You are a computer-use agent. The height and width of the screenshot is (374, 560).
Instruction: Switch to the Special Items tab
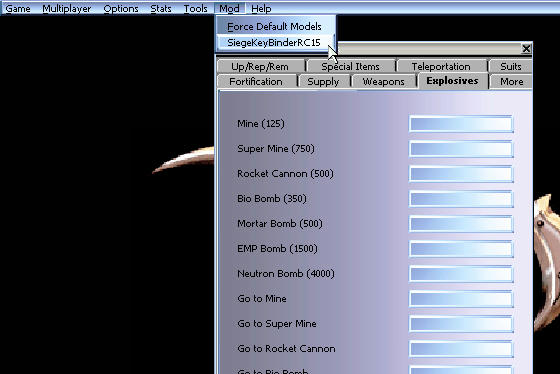tap(350, 66)
